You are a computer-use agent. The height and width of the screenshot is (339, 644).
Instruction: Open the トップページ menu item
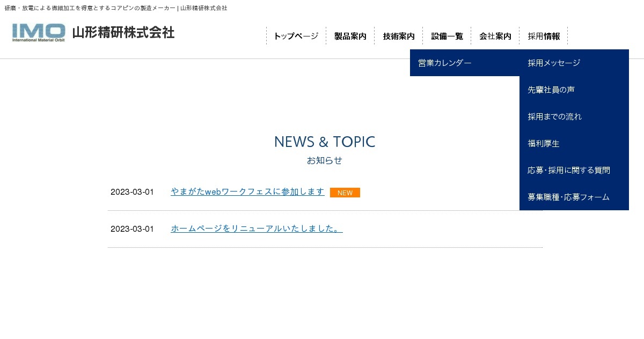pyautogui.click(x=296, y=36)
